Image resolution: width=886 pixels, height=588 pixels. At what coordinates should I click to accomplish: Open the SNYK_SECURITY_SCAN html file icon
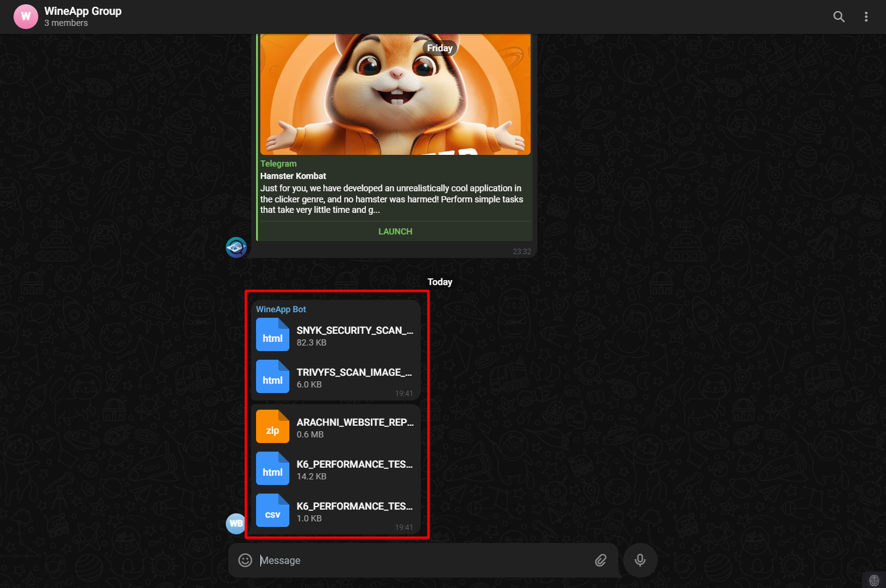click(x=273, y=334)
